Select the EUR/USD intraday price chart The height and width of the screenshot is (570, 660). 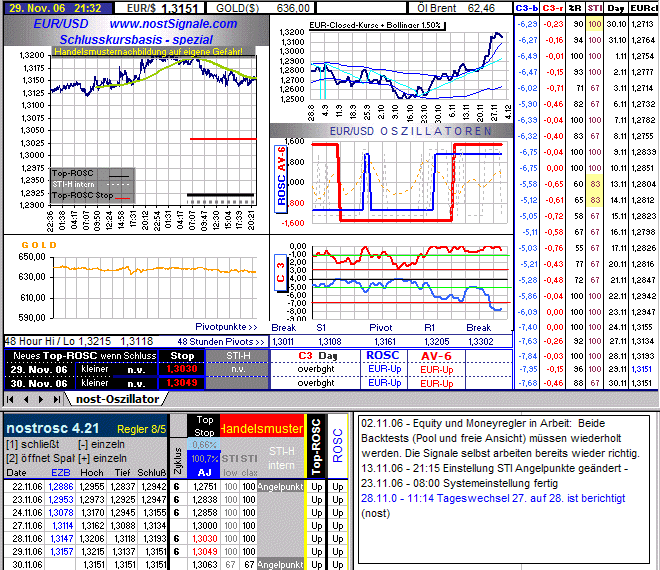(x=136, y=139)
